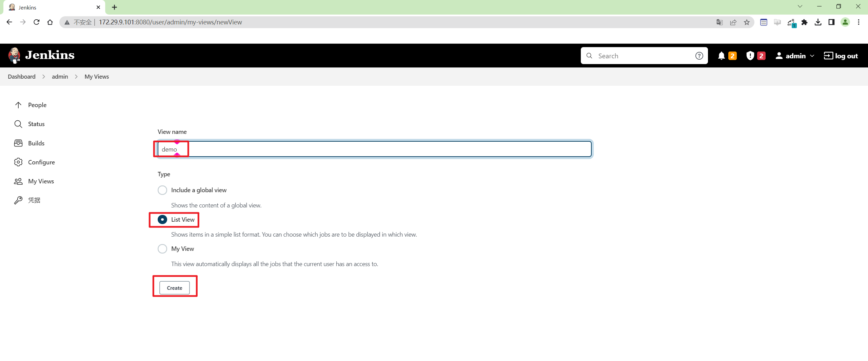This screenshot has width=868, height=361.
Task: Expand the chevron after admin breadcrumb
Action: [x=76, y=77]
